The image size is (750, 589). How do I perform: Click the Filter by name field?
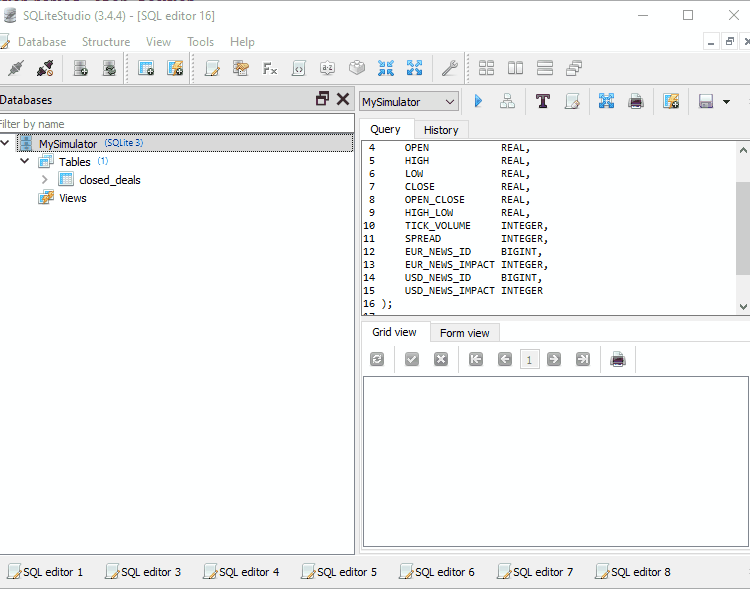(176, 124)
